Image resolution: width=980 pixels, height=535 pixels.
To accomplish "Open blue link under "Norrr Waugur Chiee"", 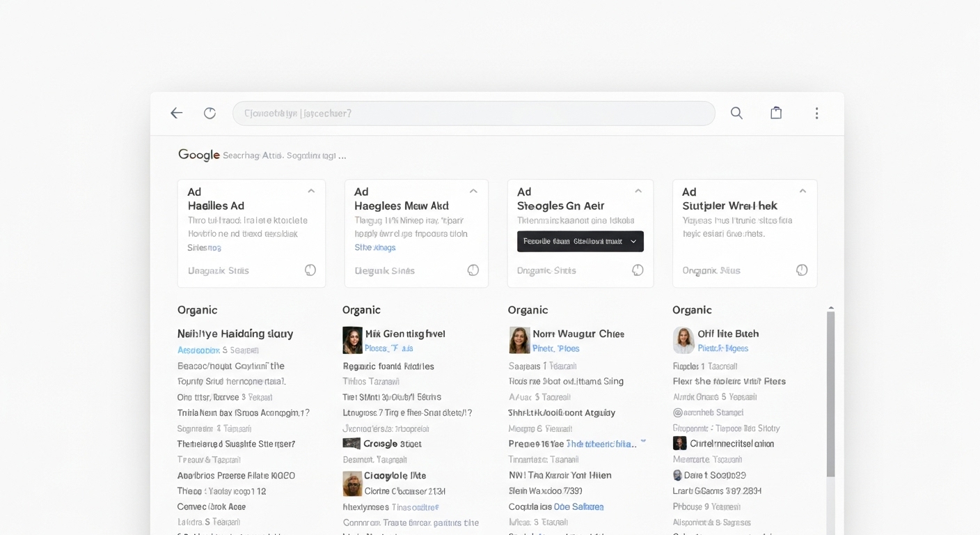I will (555, 348).
